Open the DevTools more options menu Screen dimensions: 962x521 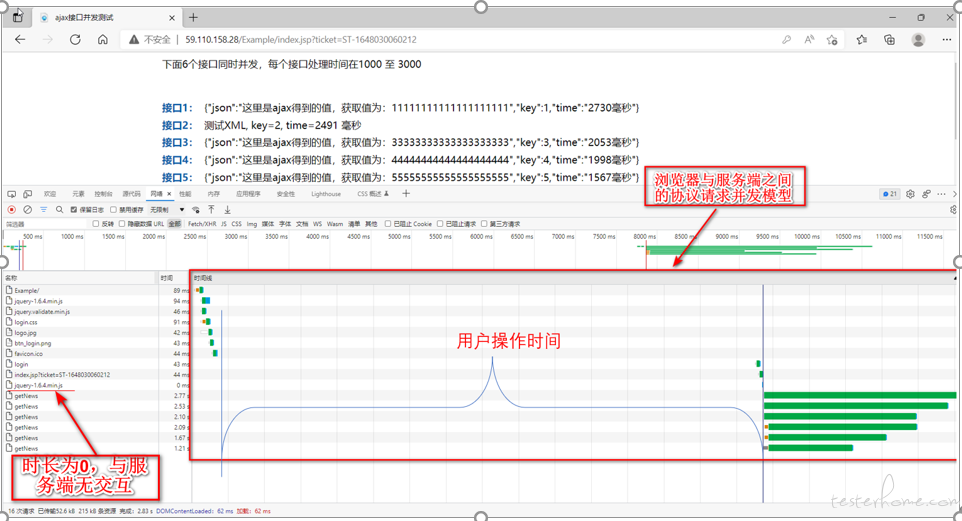941,194
